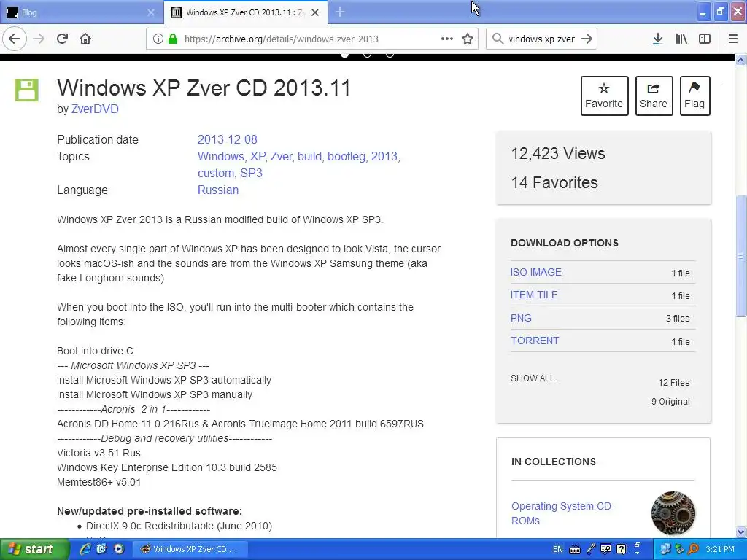Viewport: 747px width, 560px height.
Task: Open the downloads panel
Action: pos(657,39)
